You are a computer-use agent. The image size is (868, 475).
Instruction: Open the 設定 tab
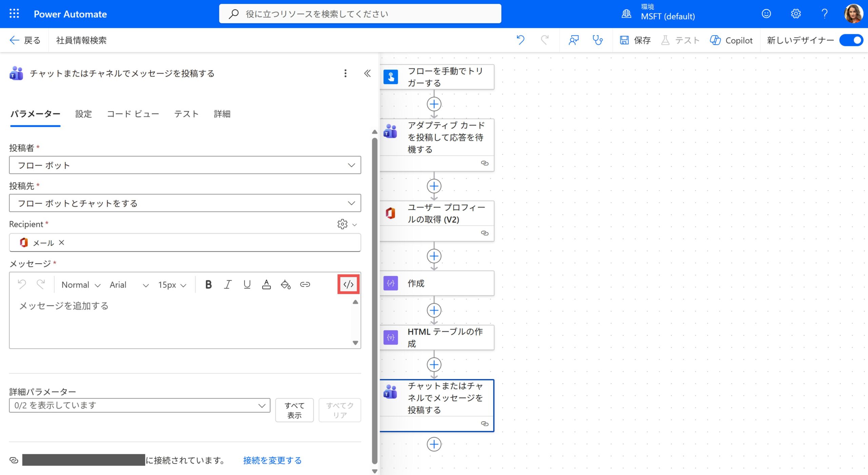83,114
